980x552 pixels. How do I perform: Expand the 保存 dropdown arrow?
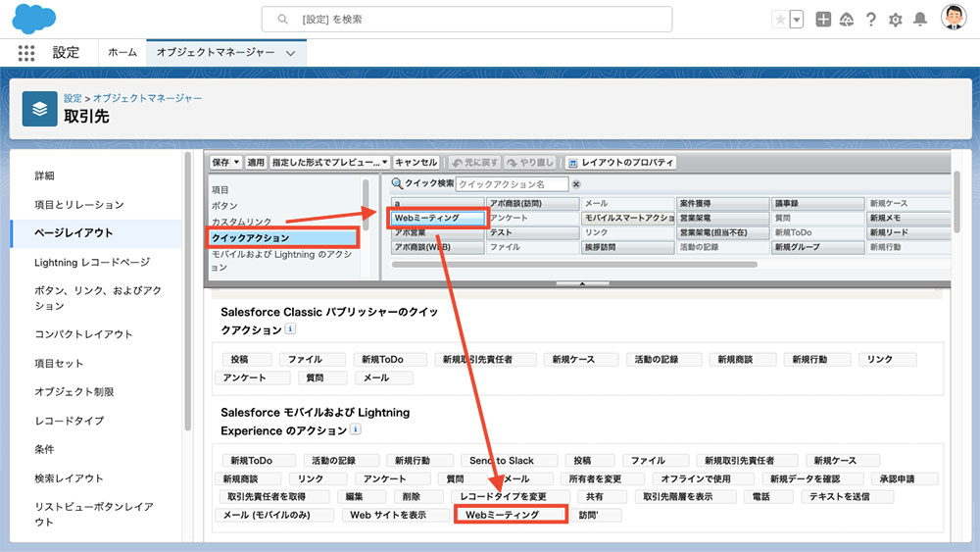[237, 163]
